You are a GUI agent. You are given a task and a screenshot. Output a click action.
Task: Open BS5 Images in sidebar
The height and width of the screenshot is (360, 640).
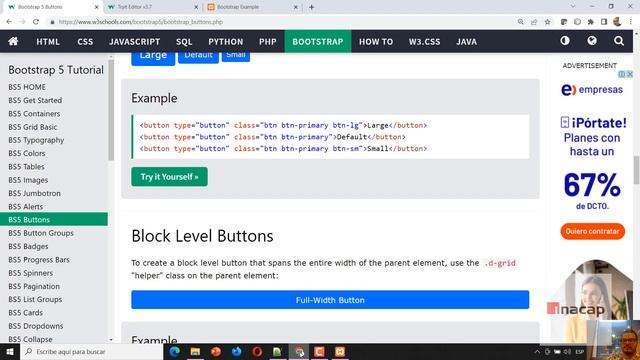(x=28, y=180)
